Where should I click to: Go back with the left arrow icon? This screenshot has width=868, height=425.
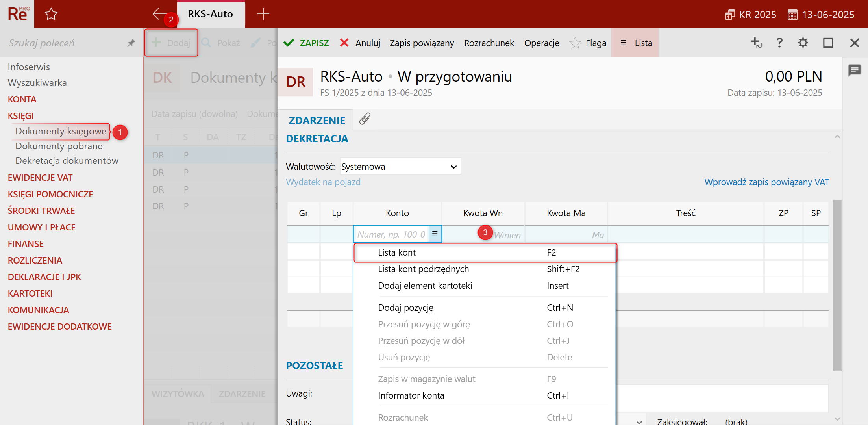point(159,14)
